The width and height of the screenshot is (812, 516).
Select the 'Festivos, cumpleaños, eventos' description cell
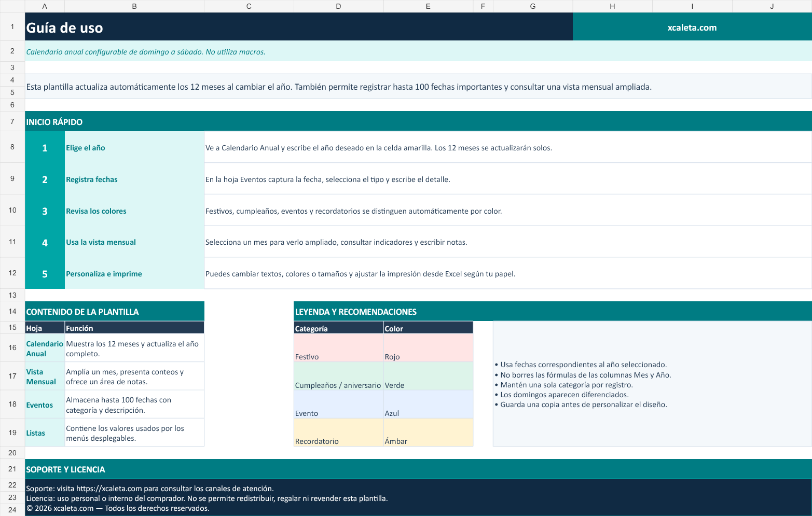[x=508, y=211]
